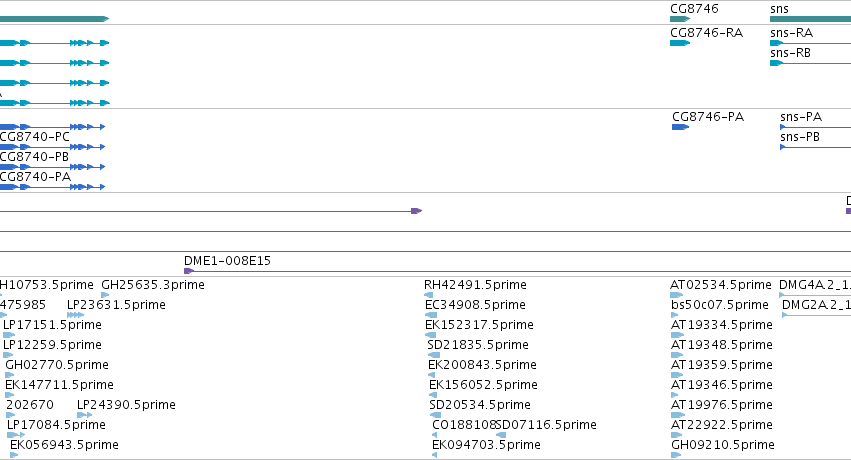Select the CG8746-RA transcript glyph

tap(679, 43)
